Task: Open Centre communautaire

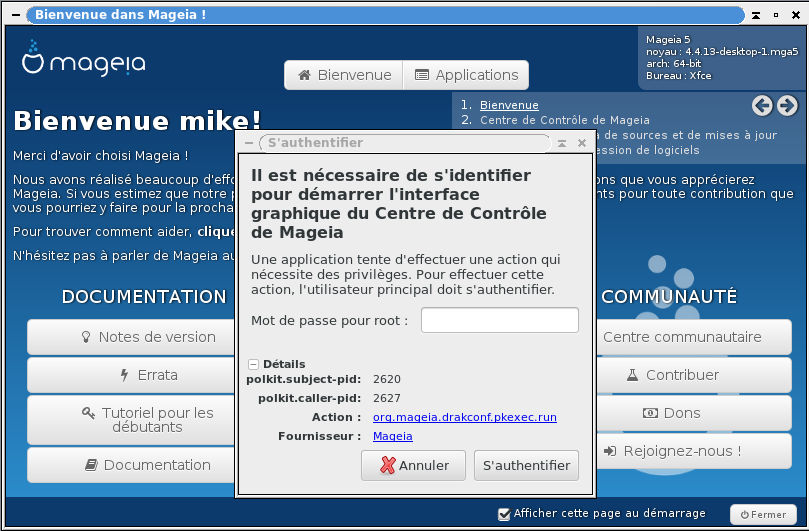Action: click(x=694, y=337)
